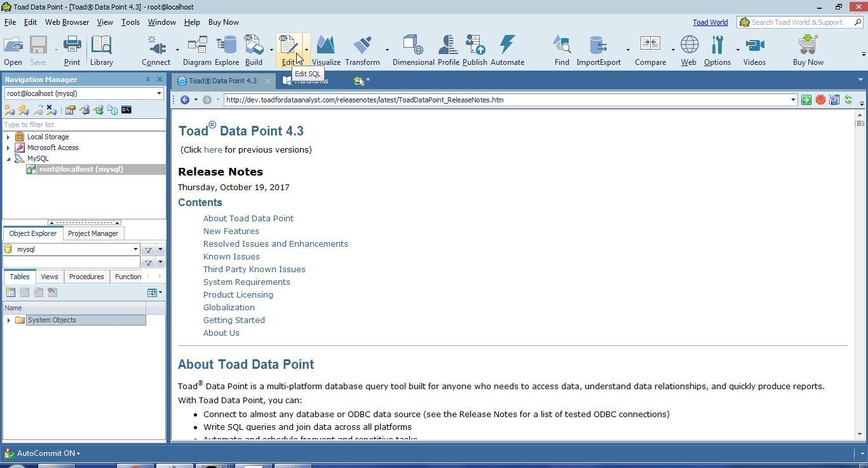Launch the Dimensional view tool
This screenshot has height=468, width=868.
click(x=413, y=50)
